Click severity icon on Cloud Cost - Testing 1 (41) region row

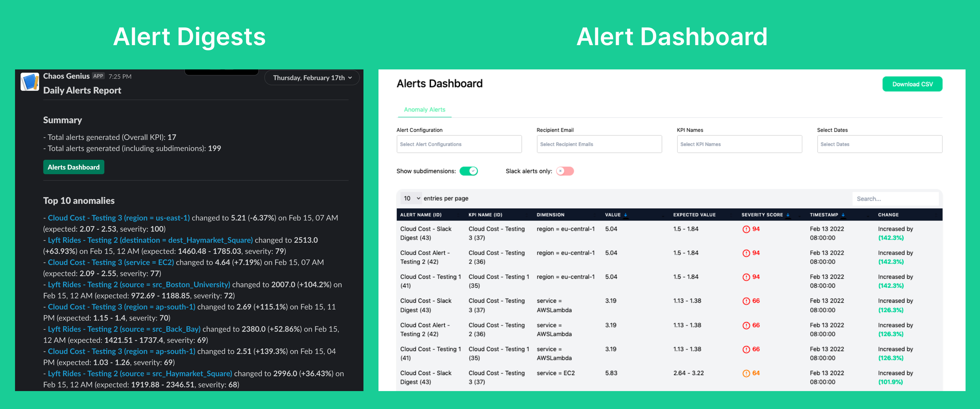click(x=746, y=277)
